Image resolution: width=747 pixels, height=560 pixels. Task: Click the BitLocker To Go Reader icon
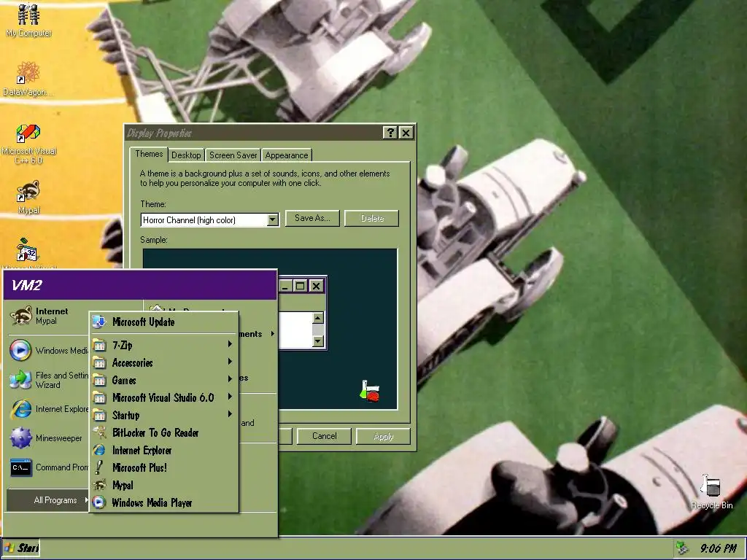(99, 432)
